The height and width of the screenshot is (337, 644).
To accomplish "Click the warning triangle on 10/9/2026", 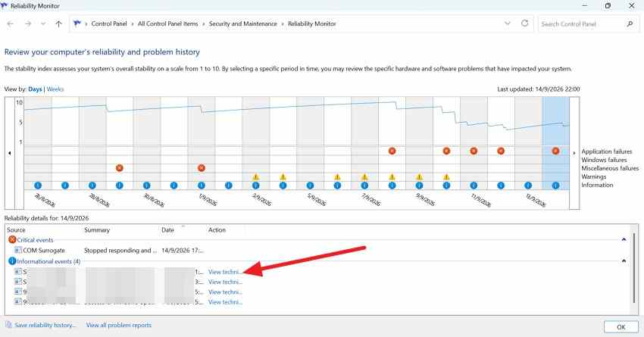I will [446, 177].
